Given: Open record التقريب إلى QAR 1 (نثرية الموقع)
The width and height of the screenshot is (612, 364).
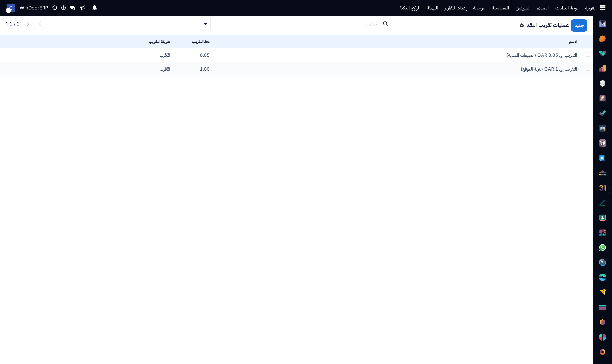Looking at the screenshot, I should tap(549, 69).
